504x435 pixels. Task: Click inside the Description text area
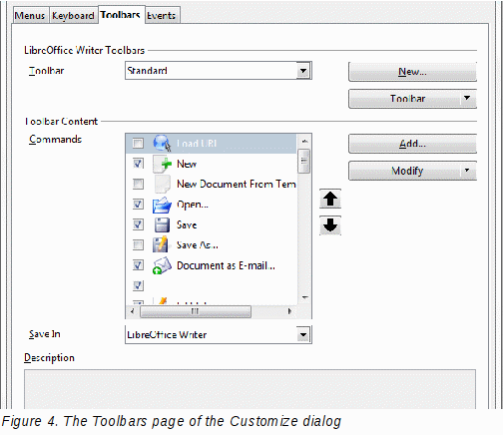[x=250, y=389]
